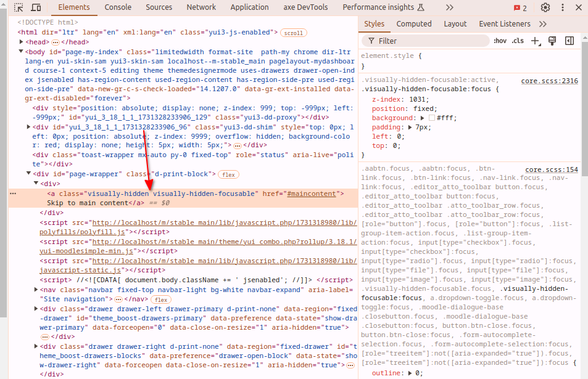
Task: Toggle the device toolbar icon
Action: [x=36, y=7]
